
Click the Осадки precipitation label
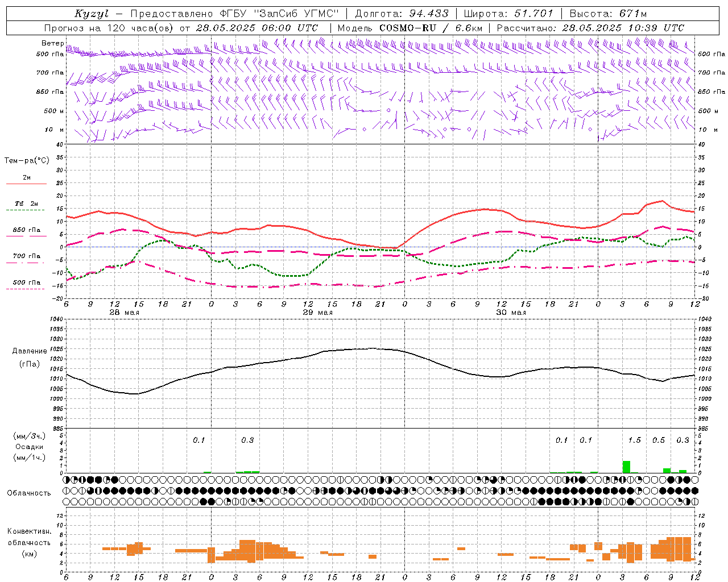[x=30, y=447]
